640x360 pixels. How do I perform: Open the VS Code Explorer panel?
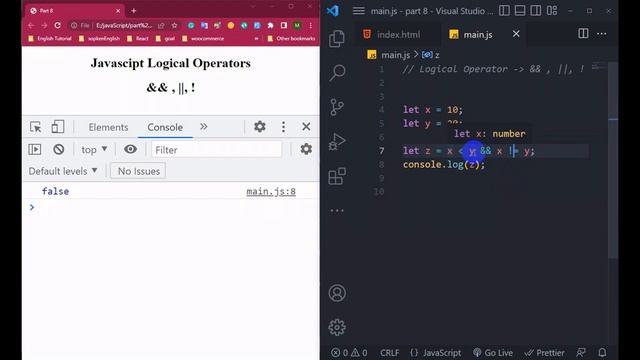coord(337,38)
